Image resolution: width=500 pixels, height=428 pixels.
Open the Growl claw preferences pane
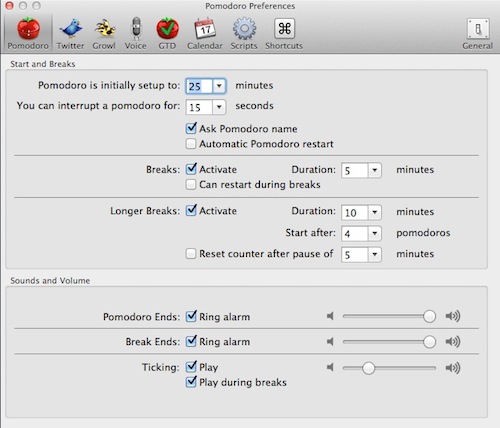[104, 34]
